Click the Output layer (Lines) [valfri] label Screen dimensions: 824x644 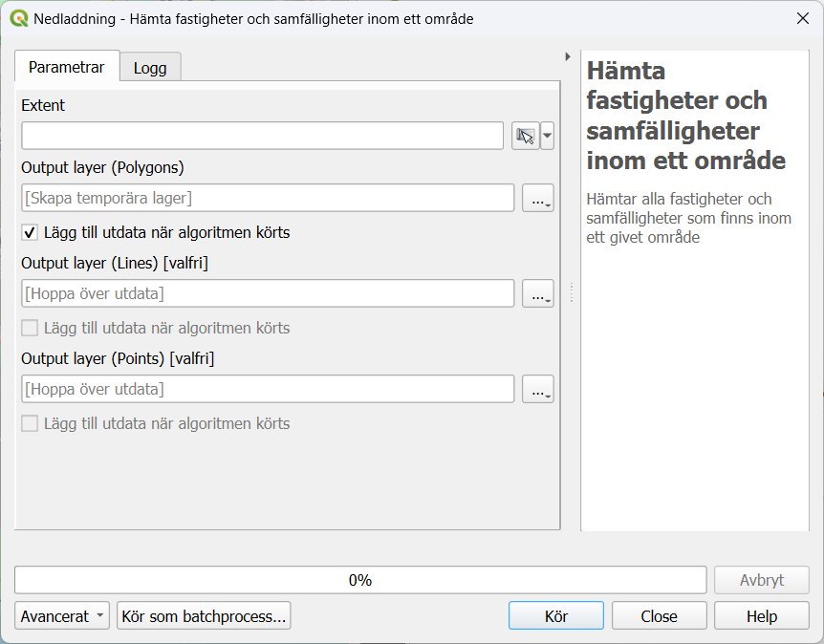(x=115, y=263)
